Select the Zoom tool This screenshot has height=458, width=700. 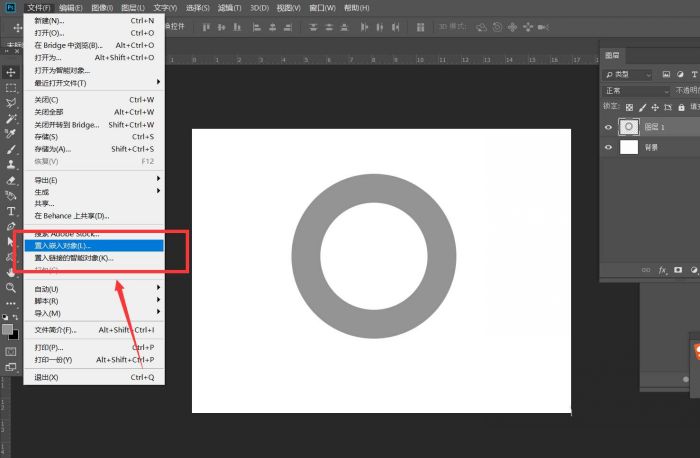pos(11,287)
